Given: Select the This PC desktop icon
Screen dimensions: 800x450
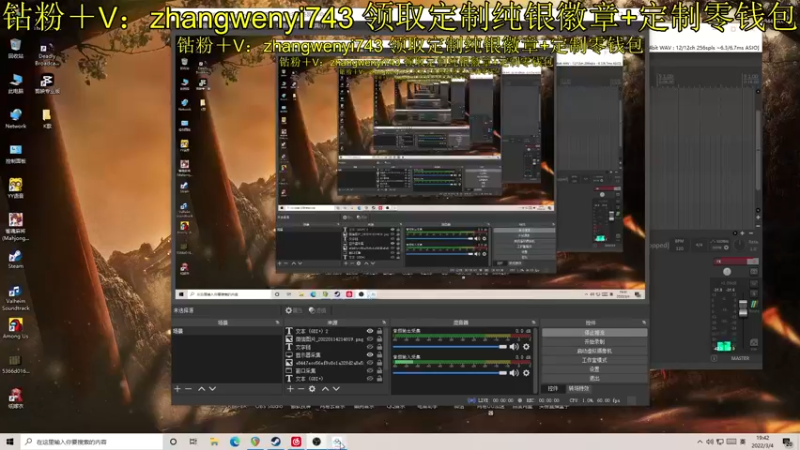Looking at the screenshot, I should tap(16, 84).
